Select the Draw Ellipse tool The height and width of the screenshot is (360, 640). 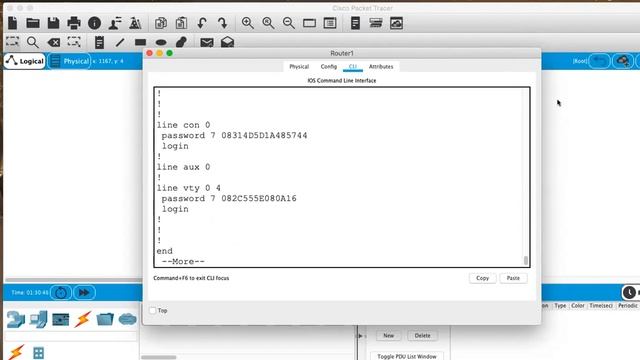(x=161, y=42)
